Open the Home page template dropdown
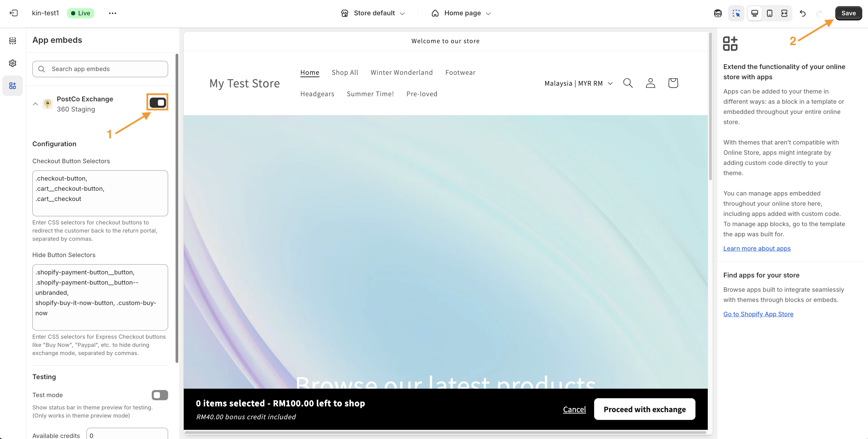 (461, 13)
